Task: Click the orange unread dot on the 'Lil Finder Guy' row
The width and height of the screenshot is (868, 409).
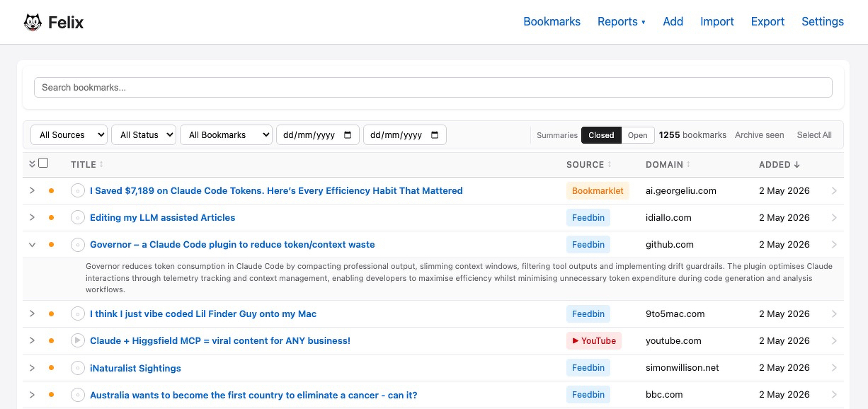Action: coord(51,313)
